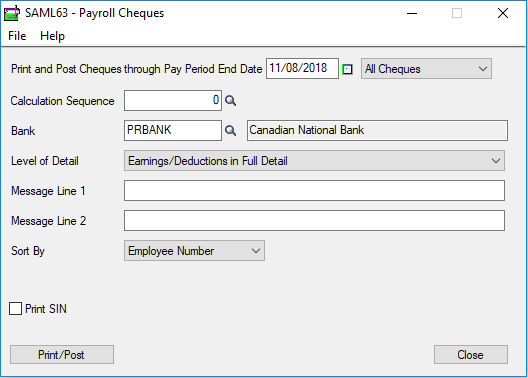Click the Print/Post button
This screenshot has height=378, width=528.
tap(62, 354)
